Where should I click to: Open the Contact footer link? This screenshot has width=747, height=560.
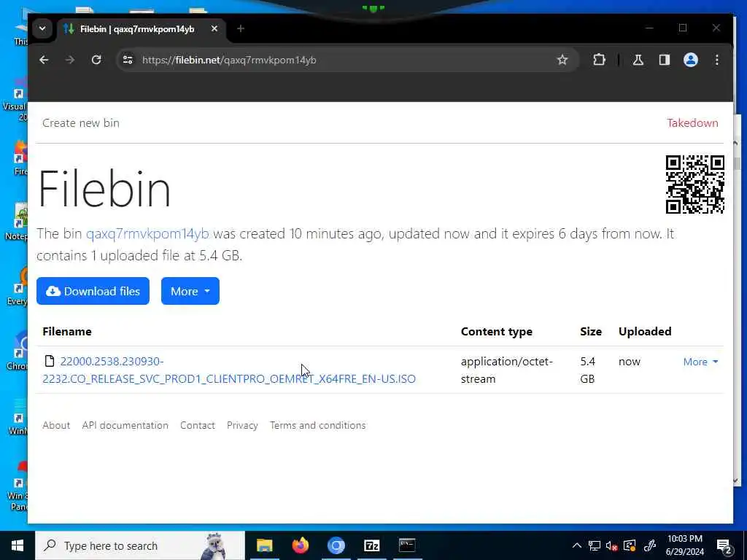coord(197,425)
